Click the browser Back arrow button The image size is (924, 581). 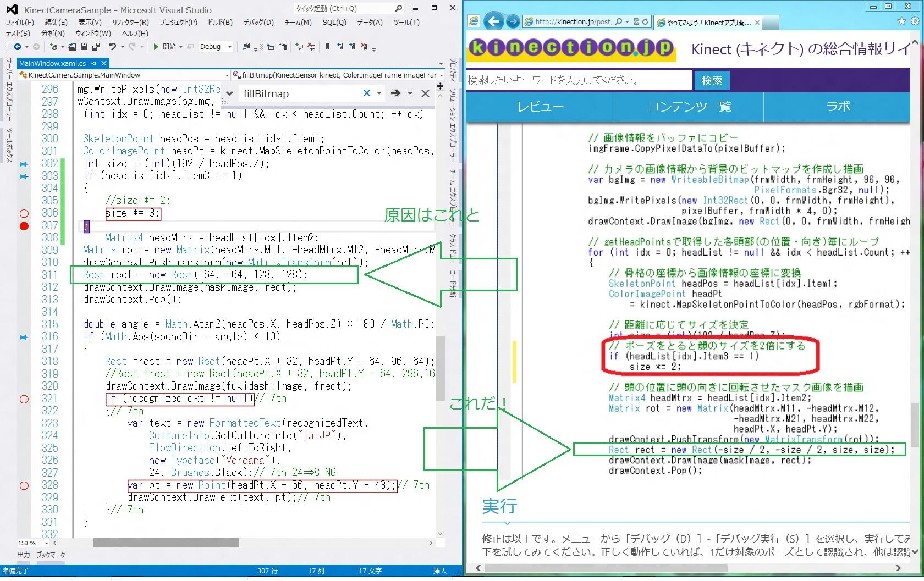(x=494, y=21)
